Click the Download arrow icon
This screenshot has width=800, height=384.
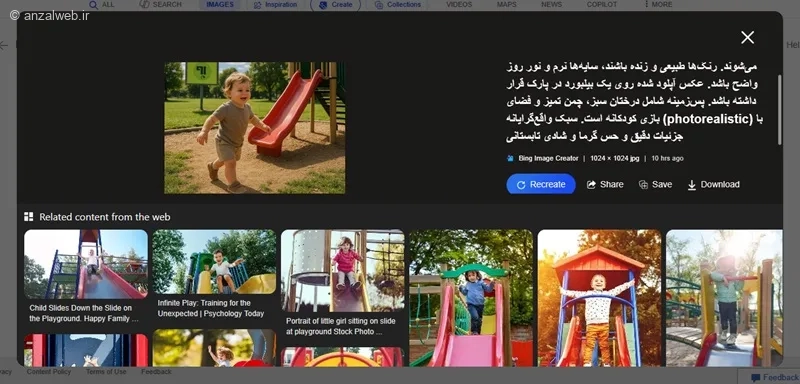692,185
